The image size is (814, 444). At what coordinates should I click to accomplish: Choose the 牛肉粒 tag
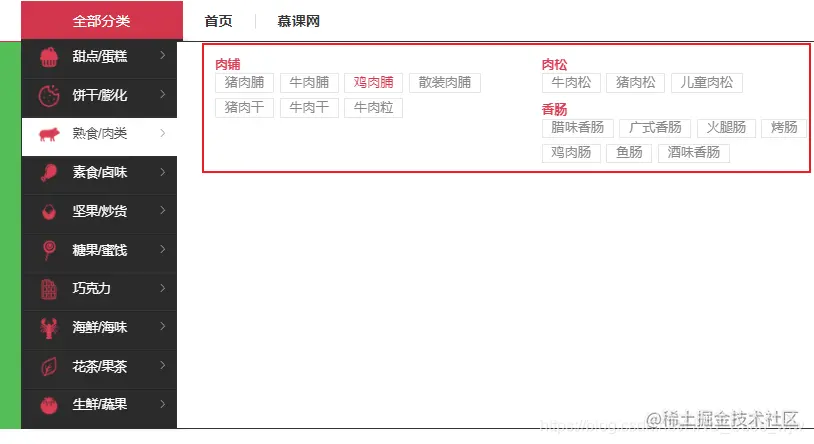(373, 108)
